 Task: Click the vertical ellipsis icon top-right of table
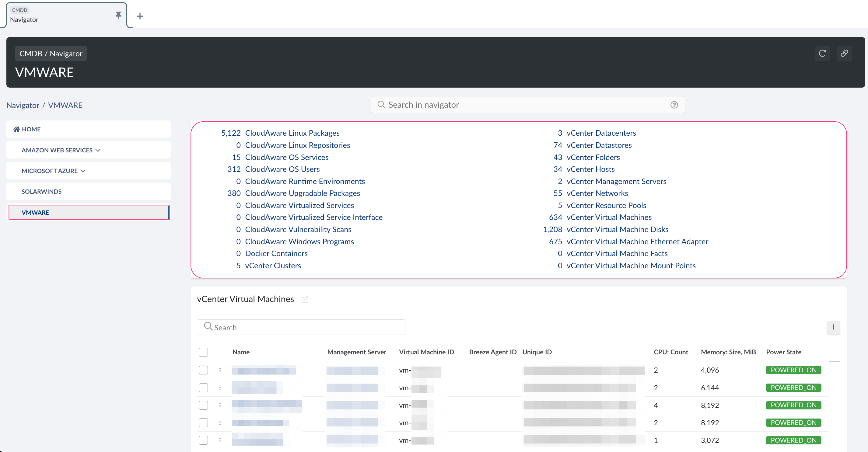833,327
